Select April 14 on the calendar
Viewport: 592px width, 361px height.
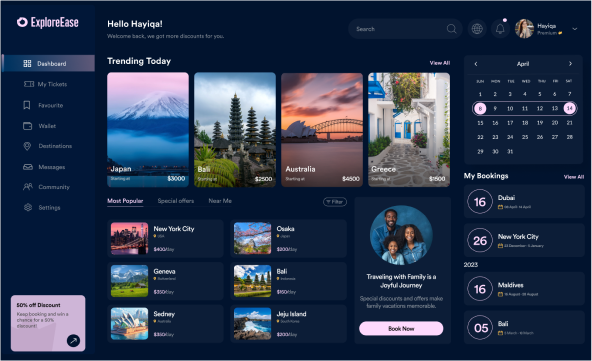[569, 108]
